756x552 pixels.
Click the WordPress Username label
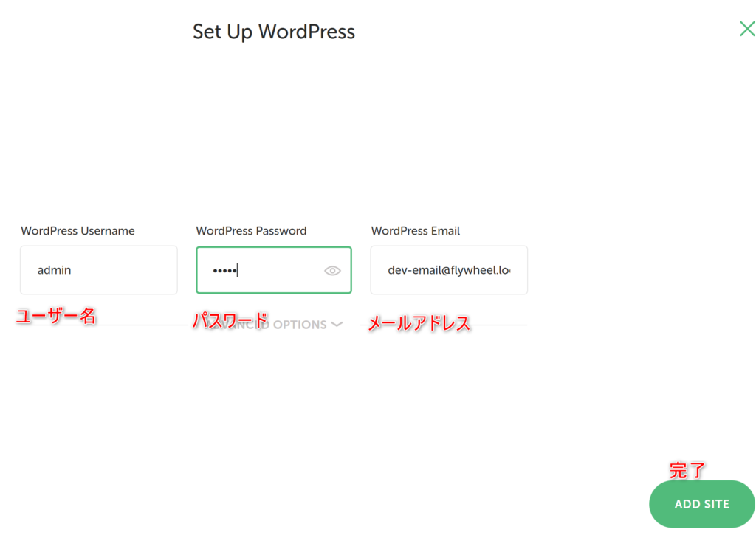(x=78, y=231)
